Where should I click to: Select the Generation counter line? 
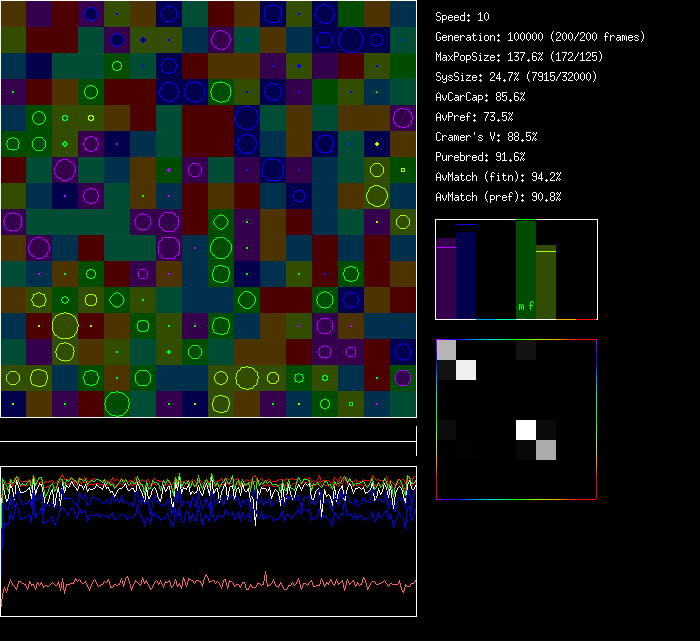pyautogui.click(x=540, y=37)
